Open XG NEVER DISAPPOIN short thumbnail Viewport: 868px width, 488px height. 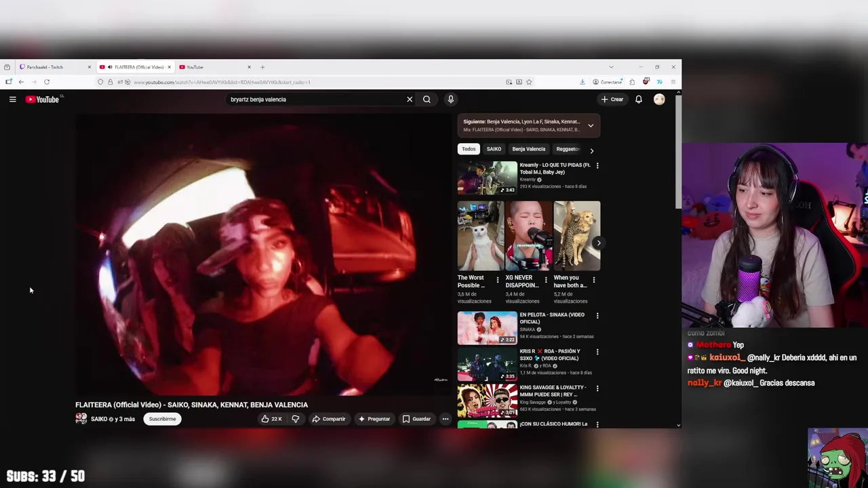coord(529,236)
